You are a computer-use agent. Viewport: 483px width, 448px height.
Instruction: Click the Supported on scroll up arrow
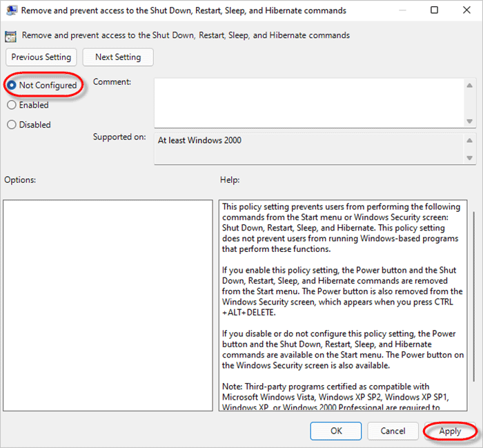point(469,141)
